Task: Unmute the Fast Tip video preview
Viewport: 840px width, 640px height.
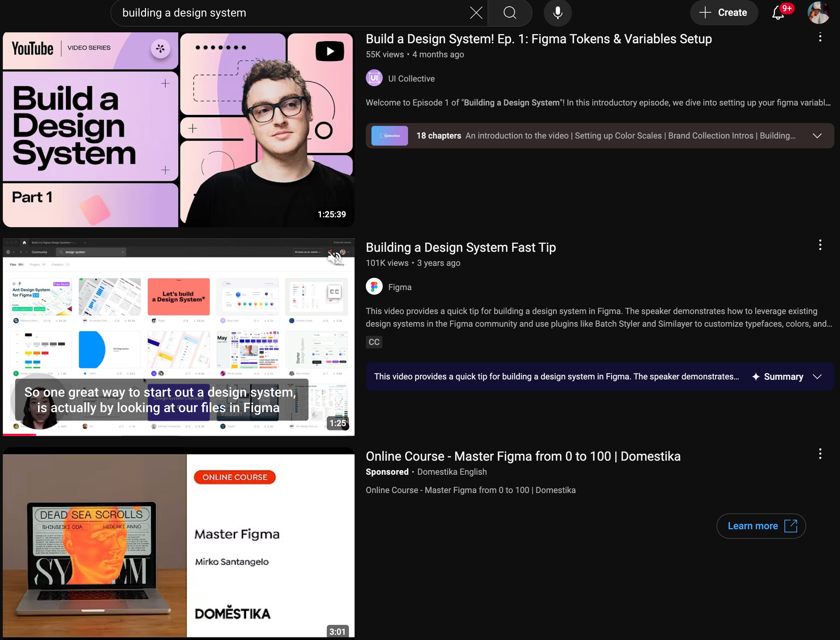Action: click(335, 258)
